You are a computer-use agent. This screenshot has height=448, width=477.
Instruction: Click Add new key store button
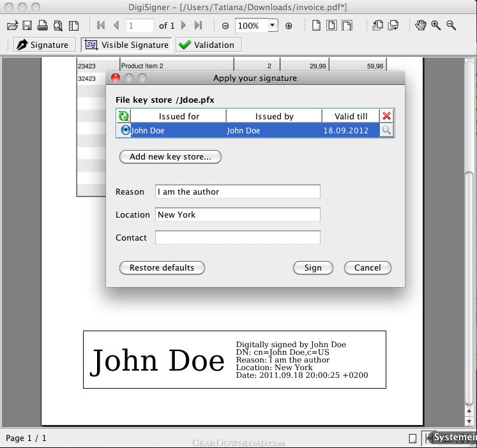(x=170, y=156)
